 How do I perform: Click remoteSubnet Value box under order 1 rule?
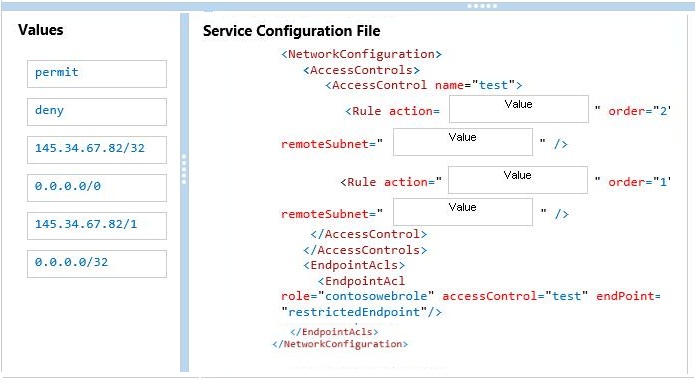click(463, 212)
